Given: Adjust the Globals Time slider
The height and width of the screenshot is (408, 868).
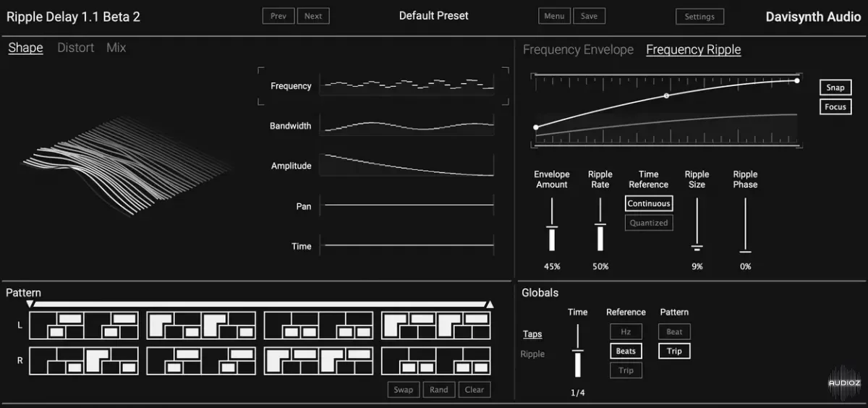Looking at the screenshot, I should coord(577,351).
